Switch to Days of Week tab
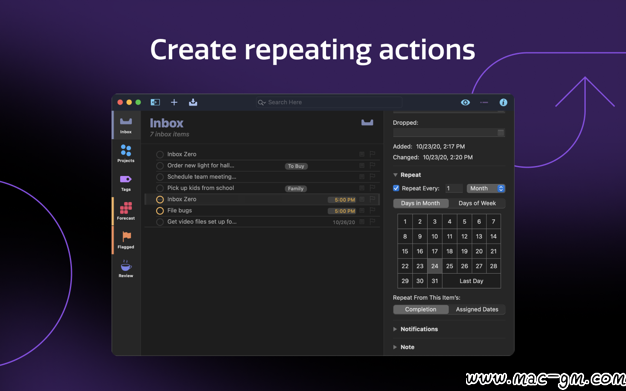This screenshot has width=626, height=391. pos(477,203)
